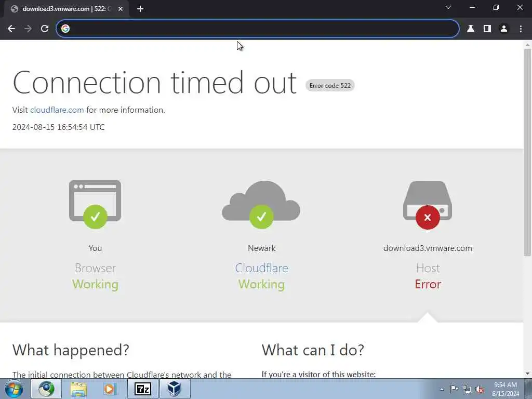Focus the browser address bar

pos(258,29)
